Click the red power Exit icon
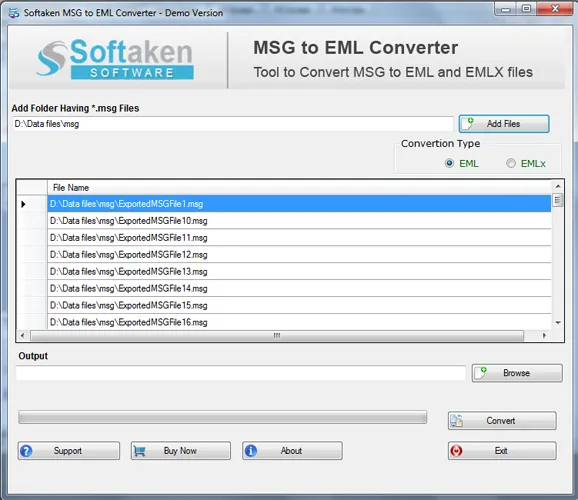This screenshot has width=578, height=500. coord(456,451)
